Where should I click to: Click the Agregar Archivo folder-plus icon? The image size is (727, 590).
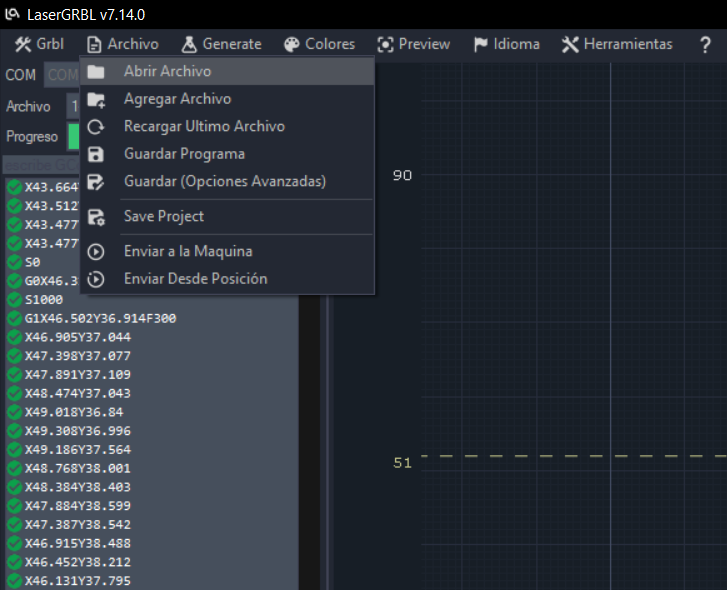tap(96, 99)
